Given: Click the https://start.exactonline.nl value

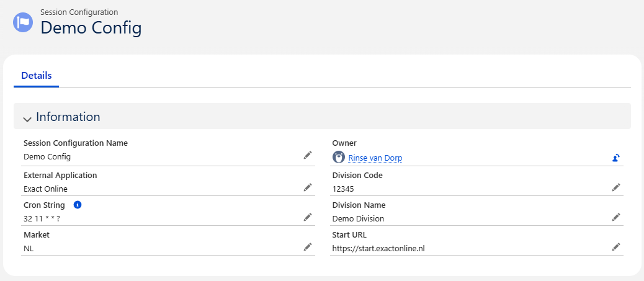Looking at the screenshot, I should [378, 249].
